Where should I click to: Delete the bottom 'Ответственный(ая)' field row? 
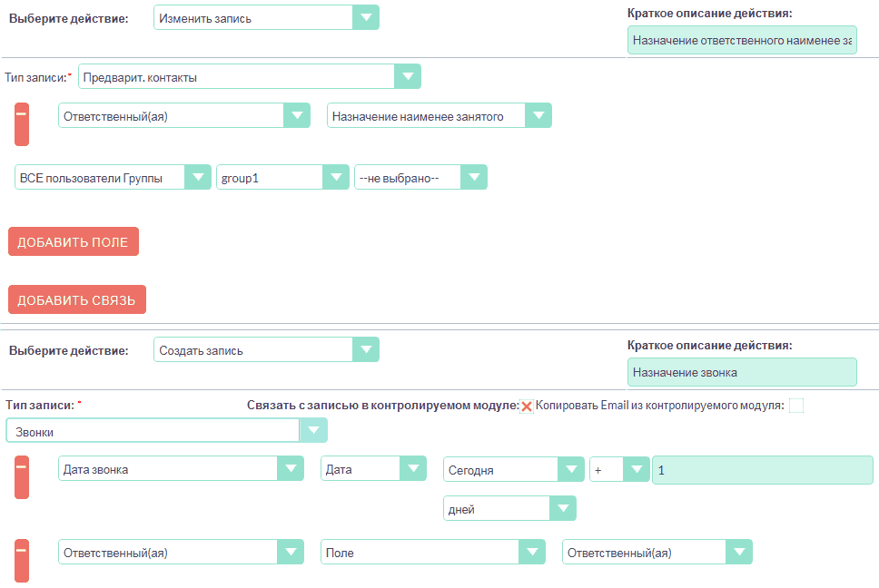[22, 560]
